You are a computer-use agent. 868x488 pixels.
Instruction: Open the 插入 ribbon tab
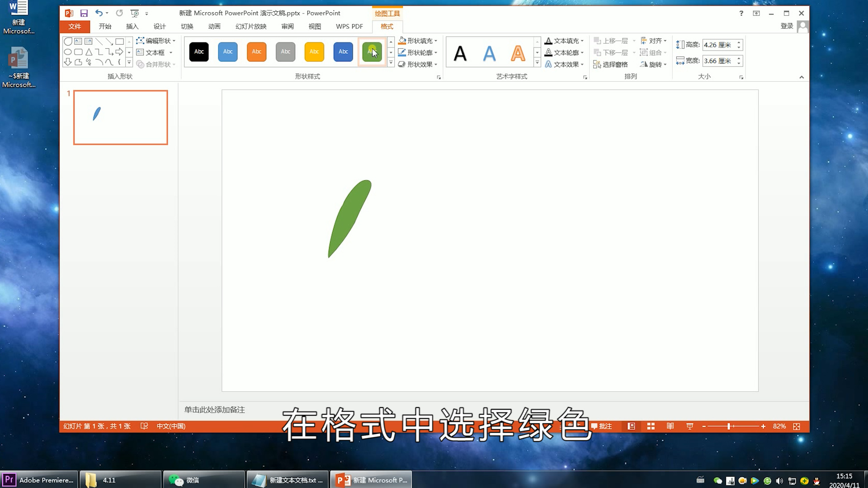132,26
